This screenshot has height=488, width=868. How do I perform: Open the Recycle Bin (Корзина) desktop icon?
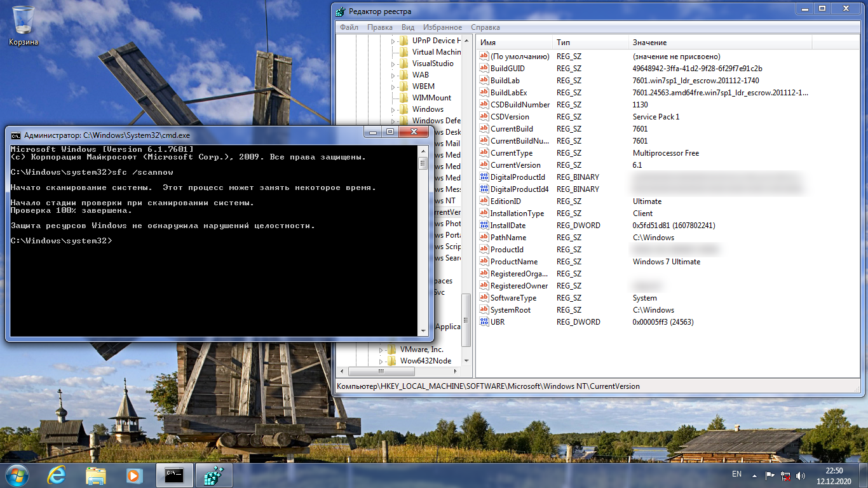(24, 25)
